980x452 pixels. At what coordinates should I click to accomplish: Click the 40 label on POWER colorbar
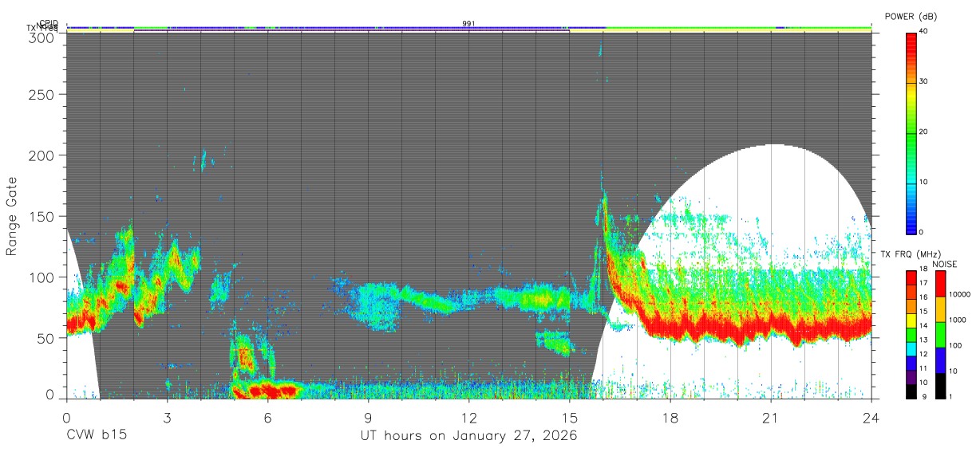(924, 31)
